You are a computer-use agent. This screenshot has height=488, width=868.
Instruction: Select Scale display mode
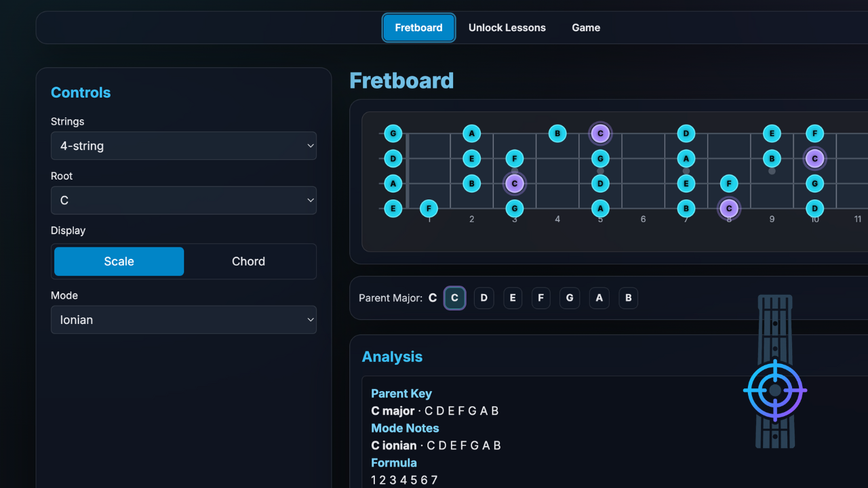click(119, 262)
